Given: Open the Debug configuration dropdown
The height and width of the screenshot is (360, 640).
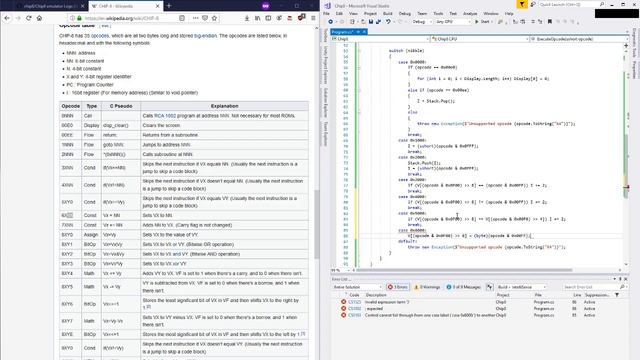Looking at the screenshot, I should click(422, 22).
